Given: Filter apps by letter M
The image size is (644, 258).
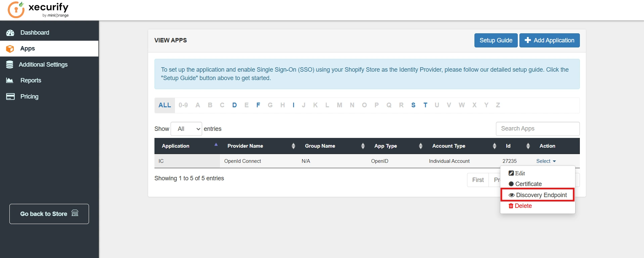Looking at the screenshot, I should point(339,105).
